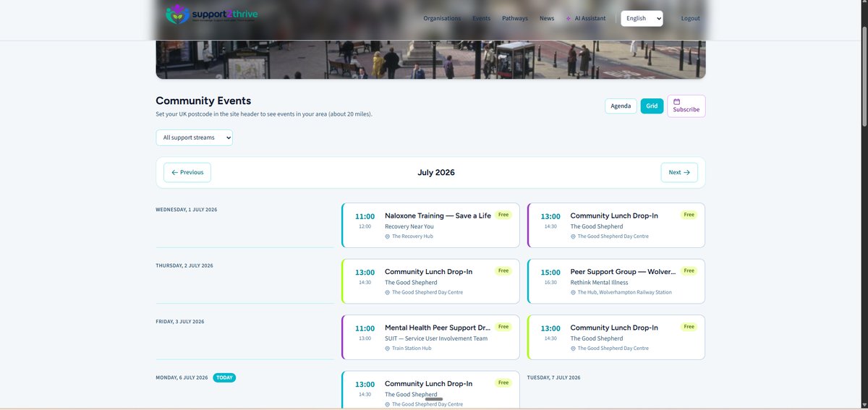Click SUIT — Service User Involvement Team text
868x410 pixels.
(x=436, y=338)
